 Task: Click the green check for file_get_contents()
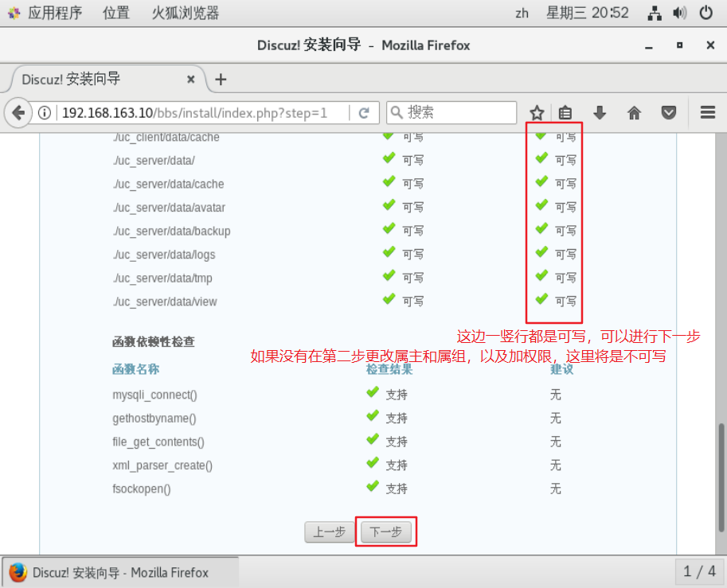[x=373, y=439]
